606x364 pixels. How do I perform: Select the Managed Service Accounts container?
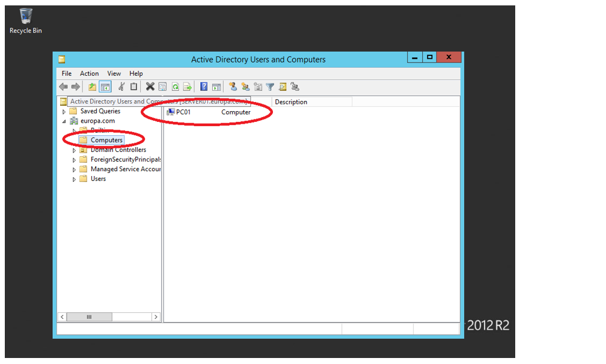pos(126,169)
